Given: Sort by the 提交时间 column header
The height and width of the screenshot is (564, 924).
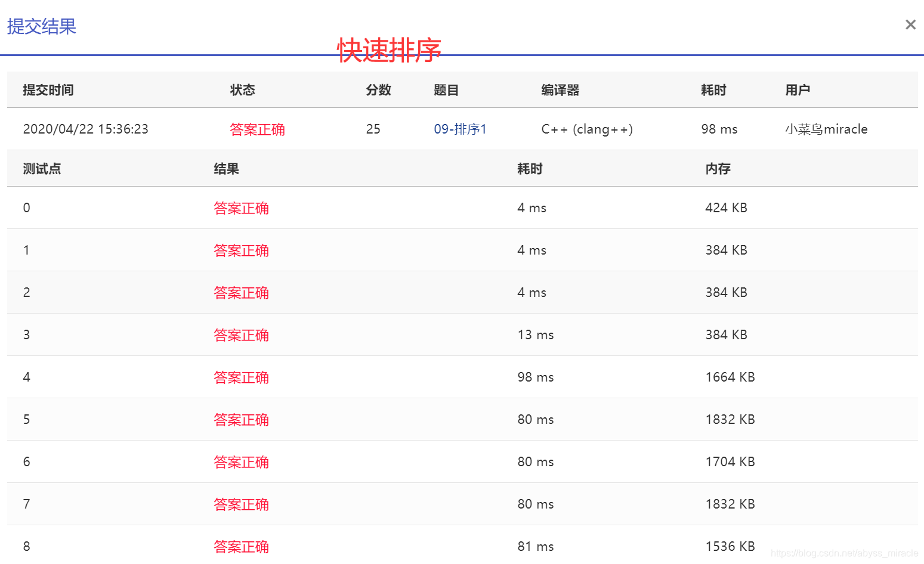Looking at the screenshot, I should [x=48, y=89].
